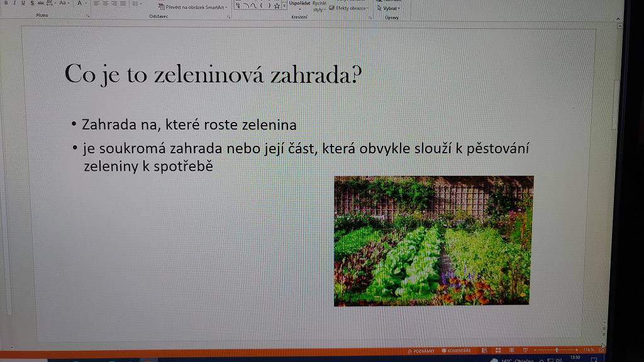Screen dimensions: 644x362
Task: Click the slide title Co je to zeleninová zahrada?
Action: tap(213, 74)
